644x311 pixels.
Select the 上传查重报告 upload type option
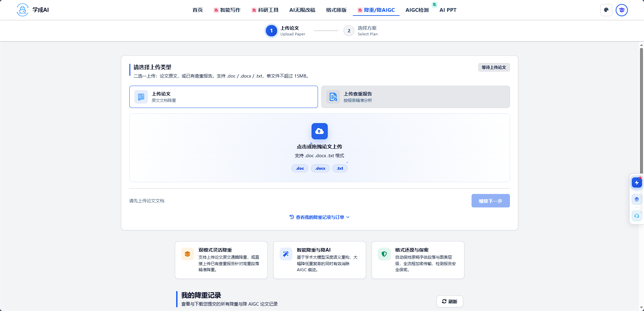416,97
